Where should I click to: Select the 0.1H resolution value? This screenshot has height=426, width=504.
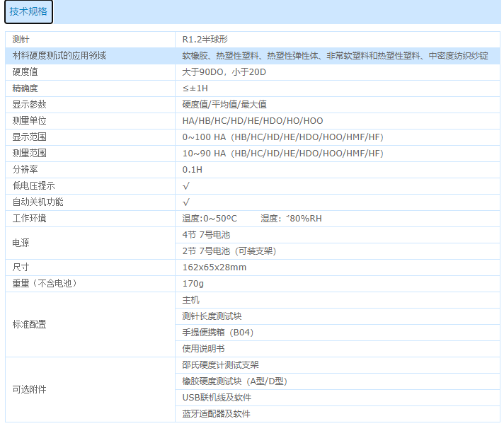click(x=193, y=170)
